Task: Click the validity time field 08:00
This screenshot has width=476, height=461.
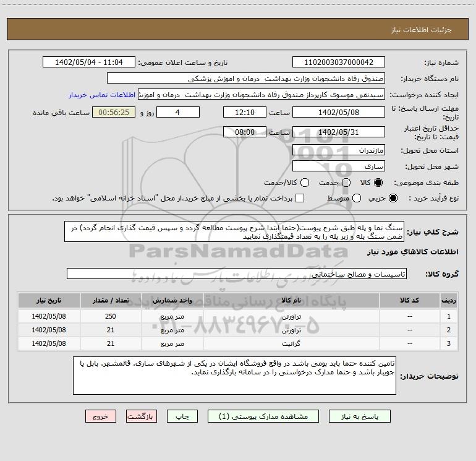Action: point(245,132)
